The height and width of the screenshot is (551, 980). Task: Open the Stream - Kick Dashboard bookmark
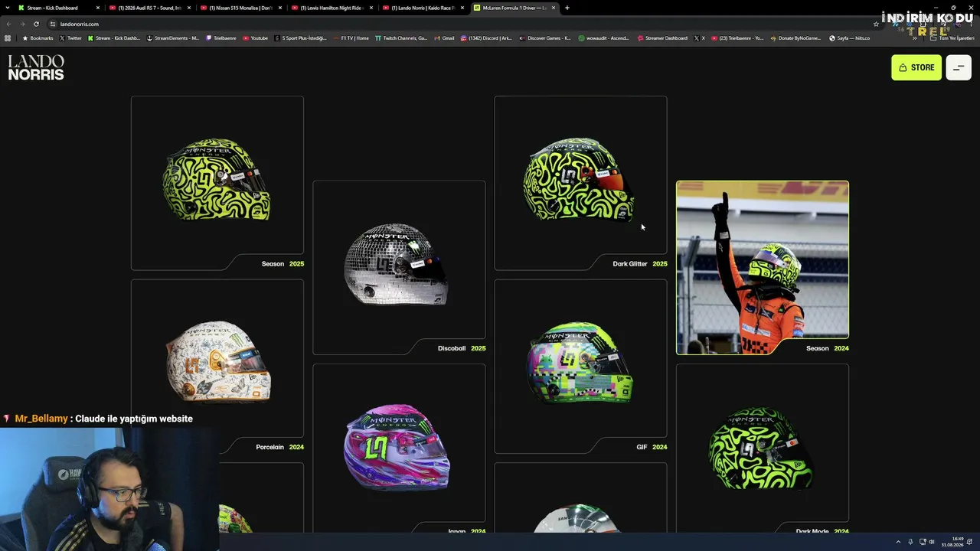coord(114,38)
